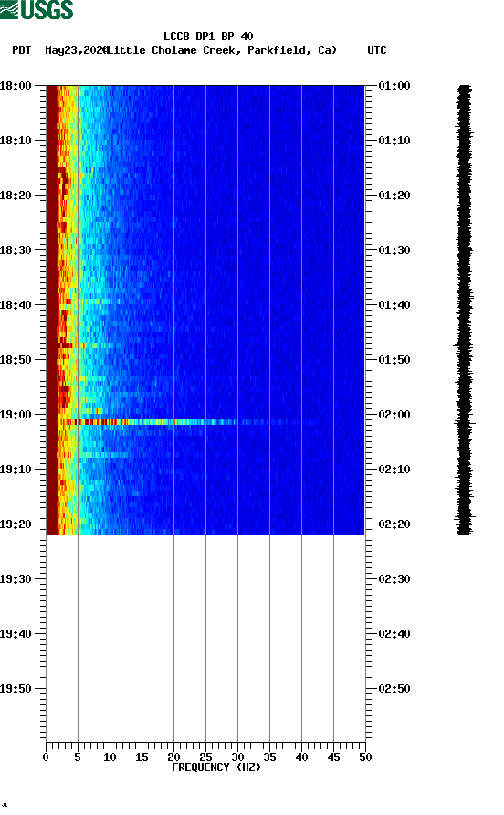The height and width of the screenshot is (815, 504).
Task: Click the '35' frequency axis tick label
Action: click(269, 757)
